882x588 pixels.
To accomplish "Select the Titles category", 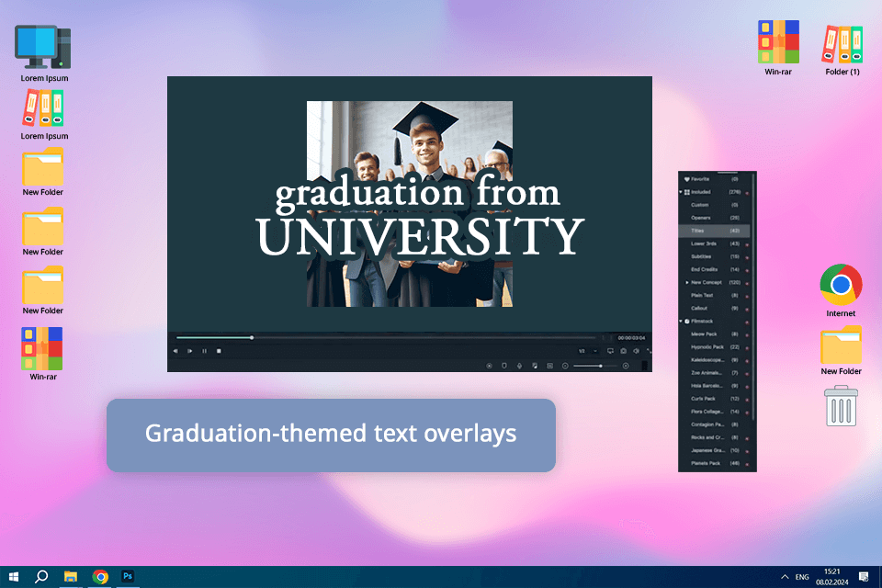I will (715, 231).
